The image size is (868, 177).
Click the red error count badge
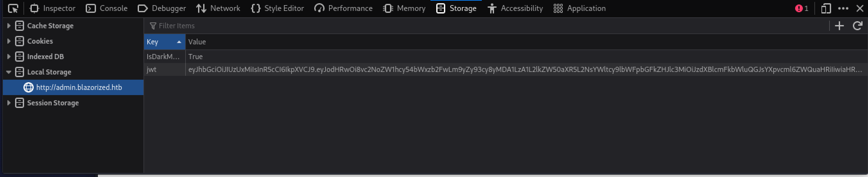[x=802, y=8]
